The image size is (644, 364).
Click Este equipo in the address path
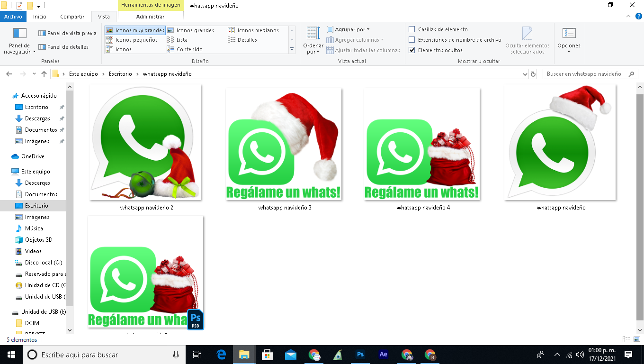(x=83, y=74)
